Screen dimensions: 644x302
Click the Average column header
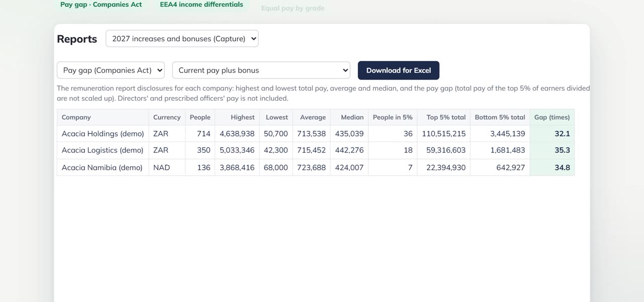tap(311, 117)
